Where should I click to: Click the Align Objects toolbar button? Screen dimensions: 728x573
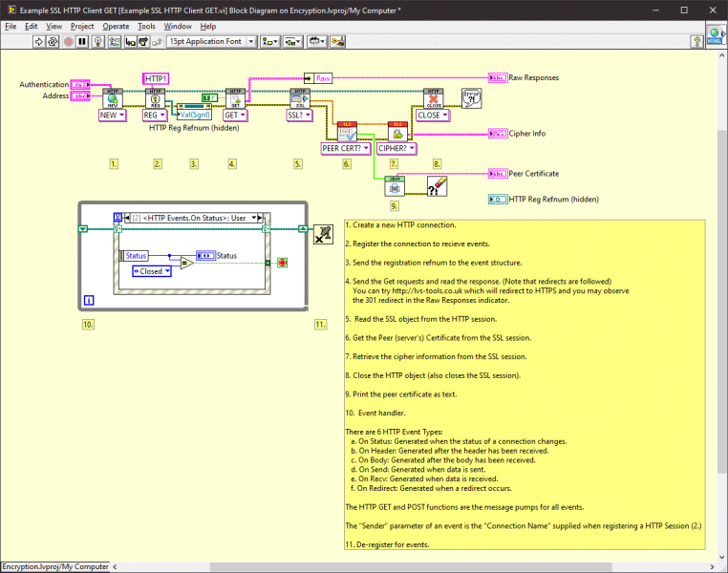pos(270,42)
